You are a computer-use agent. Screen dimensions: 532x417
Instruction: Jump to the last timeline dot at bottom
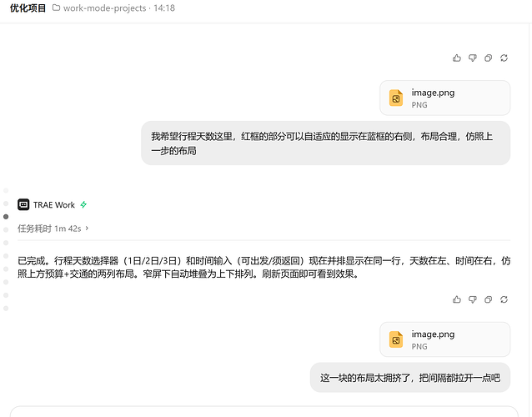[6, 309]
